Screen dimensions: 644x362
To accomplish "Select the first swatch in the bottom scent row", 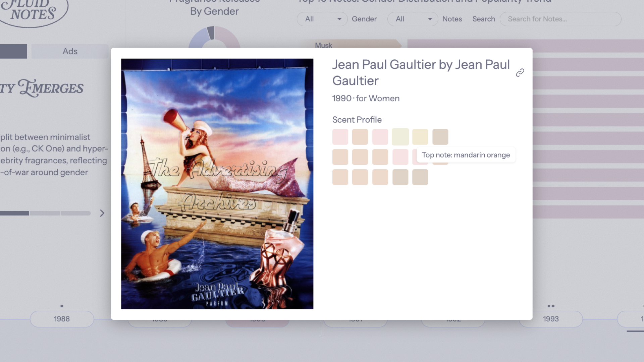I will pos(340,177).
